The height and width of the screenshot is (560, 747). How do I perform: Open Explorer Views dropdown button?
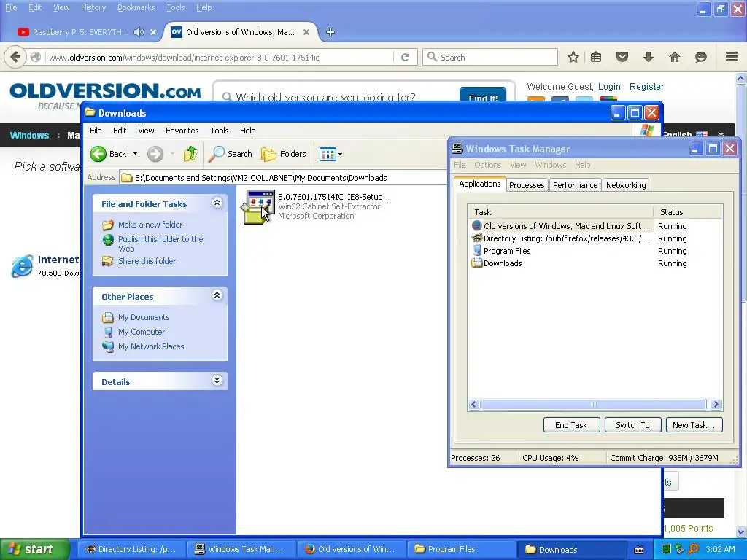tap(330, 155)
